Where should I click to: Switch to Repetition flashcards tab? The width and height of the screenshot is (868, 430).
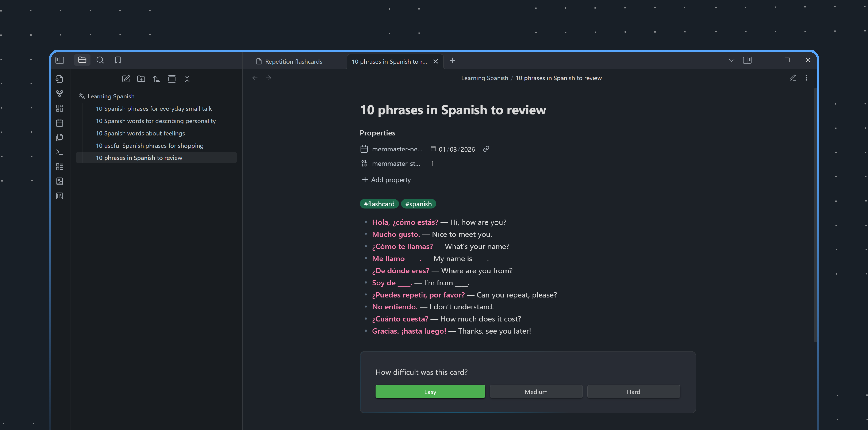click(293, 61)
